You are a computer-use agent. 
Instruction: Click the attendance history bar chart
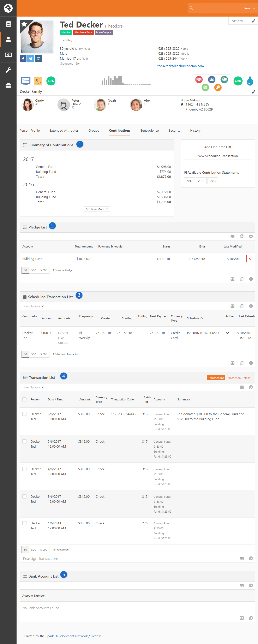(x=126, y=80)
